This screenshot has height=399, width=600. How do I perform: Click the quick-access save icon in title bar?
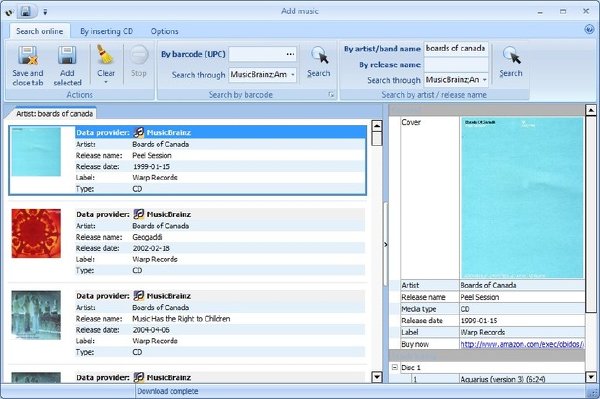tap(26, 11)
